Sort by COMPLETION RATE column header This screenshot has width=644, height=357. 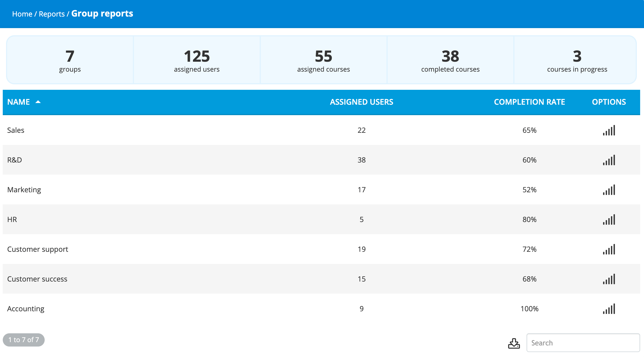click(x=529, y=102)
